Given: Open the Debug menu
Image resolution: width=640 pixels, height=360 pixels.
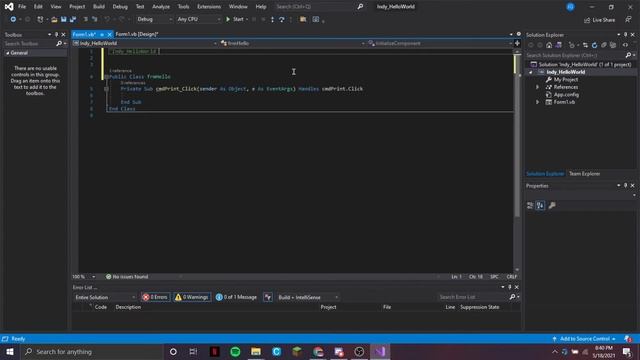Looking at the screenshot, I should (120, 7).
